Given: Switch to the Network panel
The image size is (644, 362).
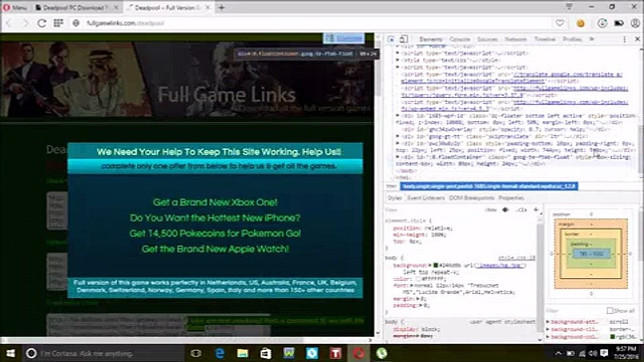Looking at the screenshot, I should [x=516, y=39].
